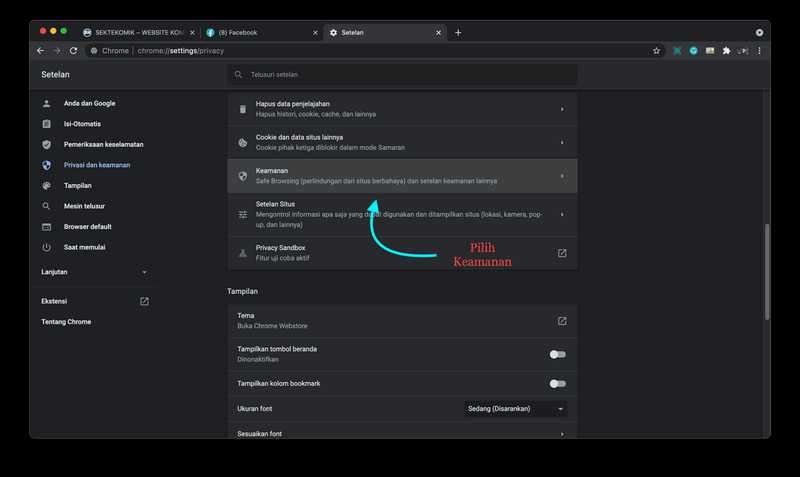800x477 pixels.
Task: Expand Hapus data penjelajahan row
Action: [402, 109]
